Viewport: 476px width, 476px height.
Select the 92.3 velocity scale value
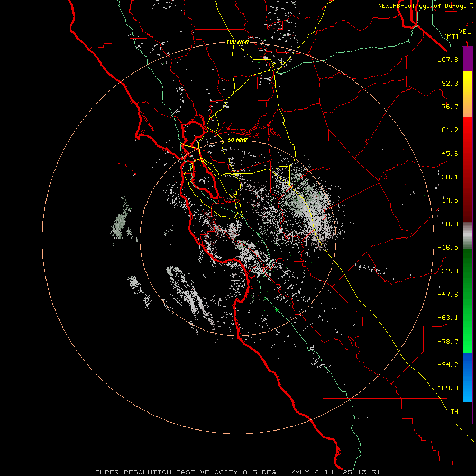(450, 83)
